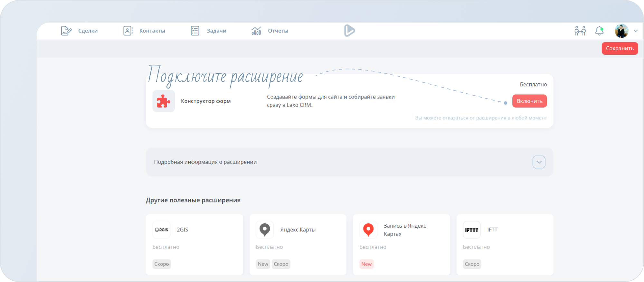Click the Контакты contacts icon

[128, 31]
